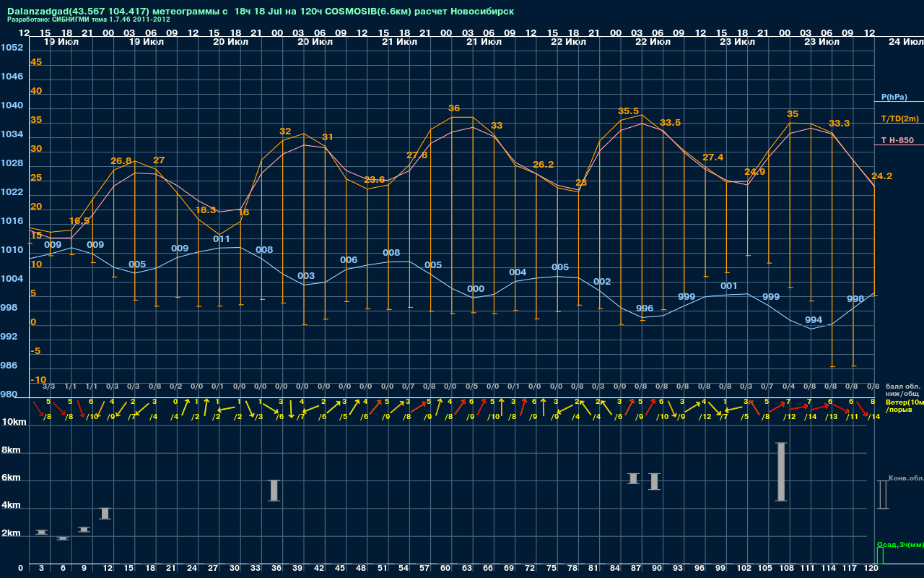This screenshot has width=924, height=578.
Task: Click the 996 pressure minimum label
Action: click(x=645, y=309)
